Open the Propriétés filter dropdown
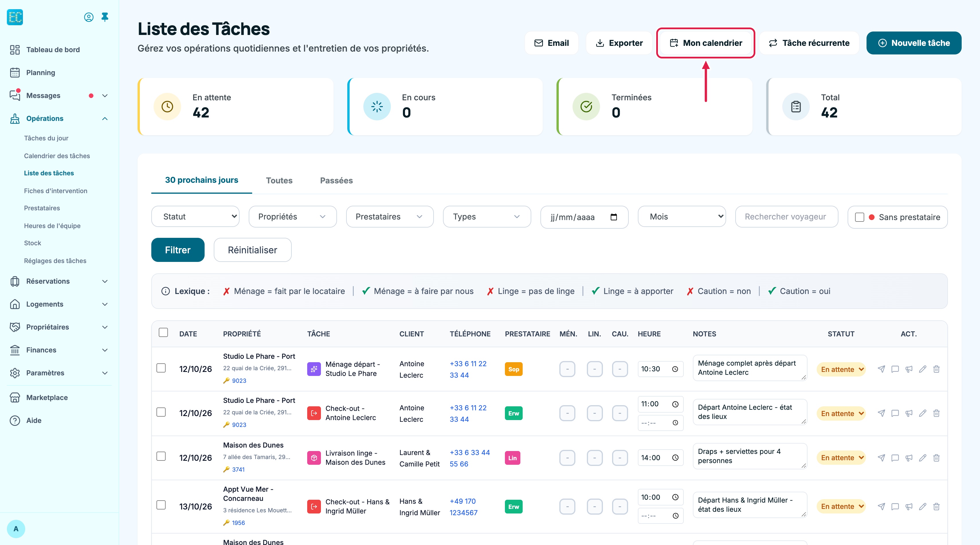This screenshot has width=980, height=545. [x=293, y=216]
